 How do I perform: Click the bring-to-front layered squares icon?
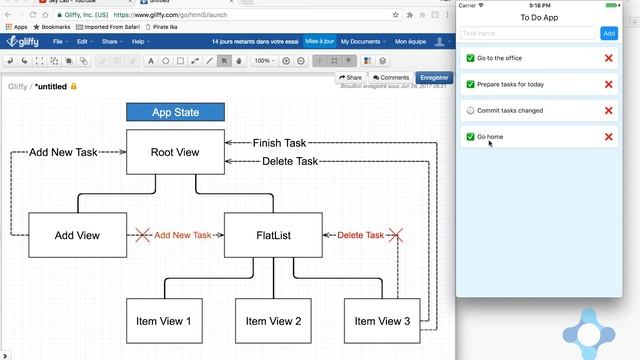point(69,61)
